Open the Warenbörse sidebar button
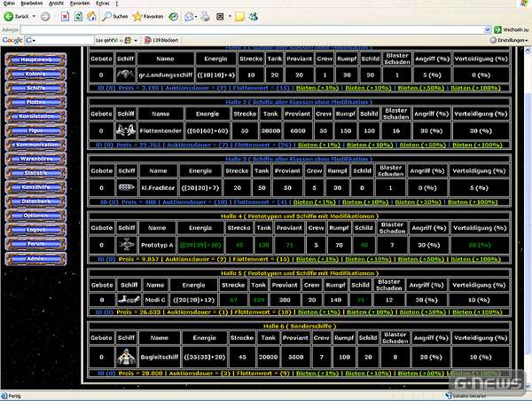This screenshot has width=532, height=401. pos(36,159)
